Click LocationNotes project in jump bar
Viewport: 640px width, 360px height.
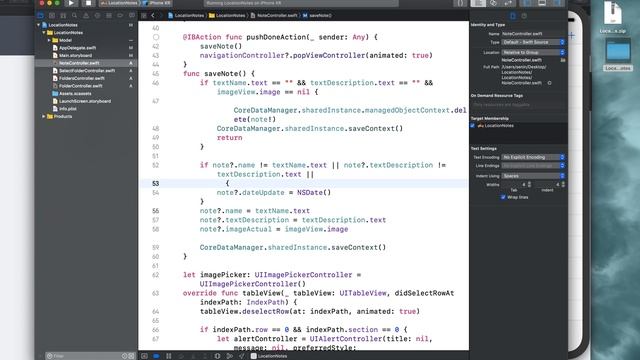coord(186,16)
